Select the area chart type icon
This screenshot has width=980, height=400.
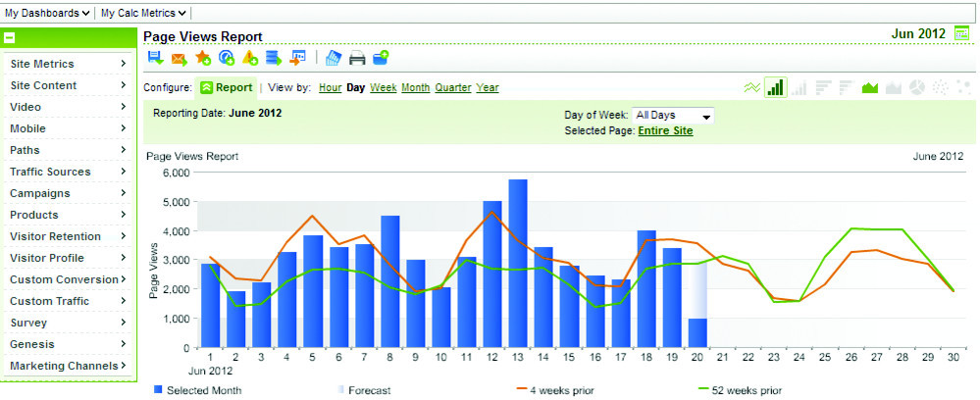tap(869, 87)
